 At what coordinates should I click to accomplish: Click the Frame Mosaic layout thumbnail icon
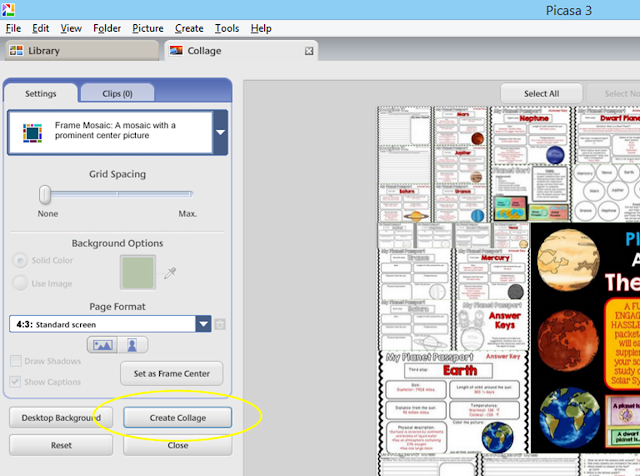(x=32, y=133)
